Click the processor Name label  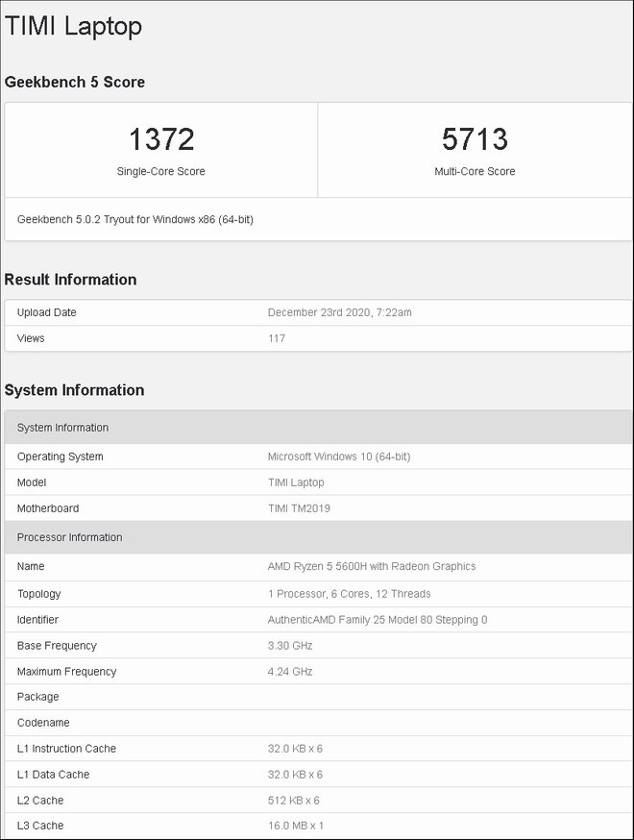click(31, 566)
